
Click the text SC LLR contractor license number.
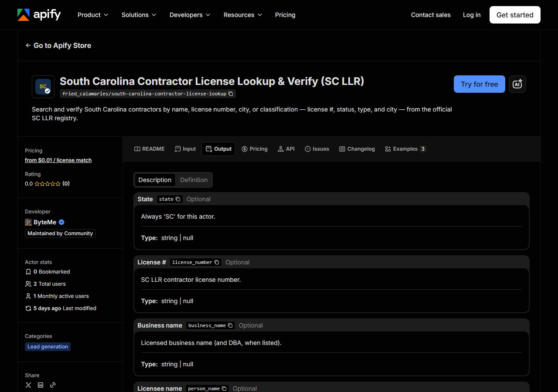(191, 280)
